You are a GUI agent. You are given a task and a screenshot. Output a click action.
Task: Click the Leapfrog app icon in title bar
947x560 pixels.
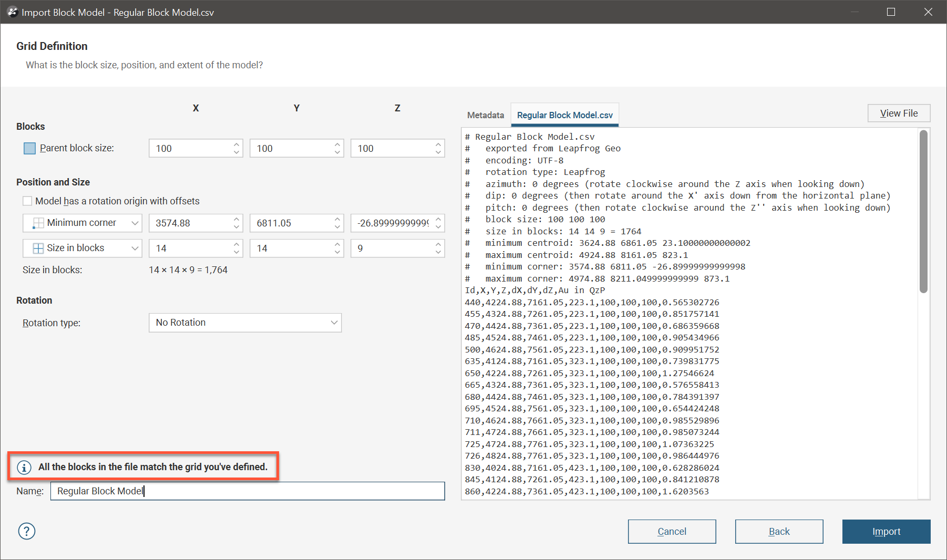pos(12,12)
